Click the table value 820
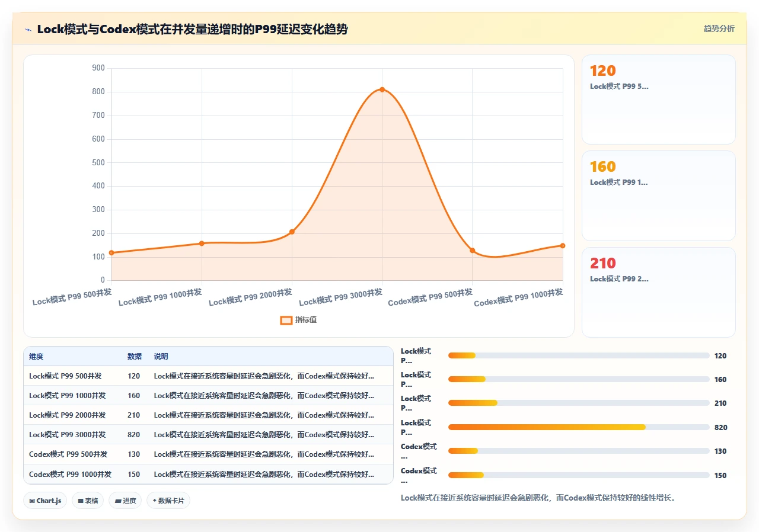This screenshot has width=759, height=532. [134, 435]
